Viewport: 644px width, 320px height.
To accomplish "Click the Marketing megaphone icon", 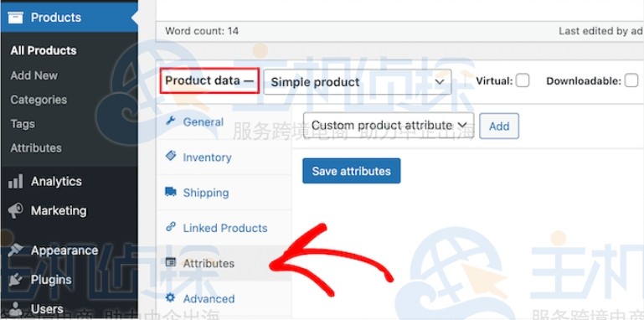I will point(16,211).
